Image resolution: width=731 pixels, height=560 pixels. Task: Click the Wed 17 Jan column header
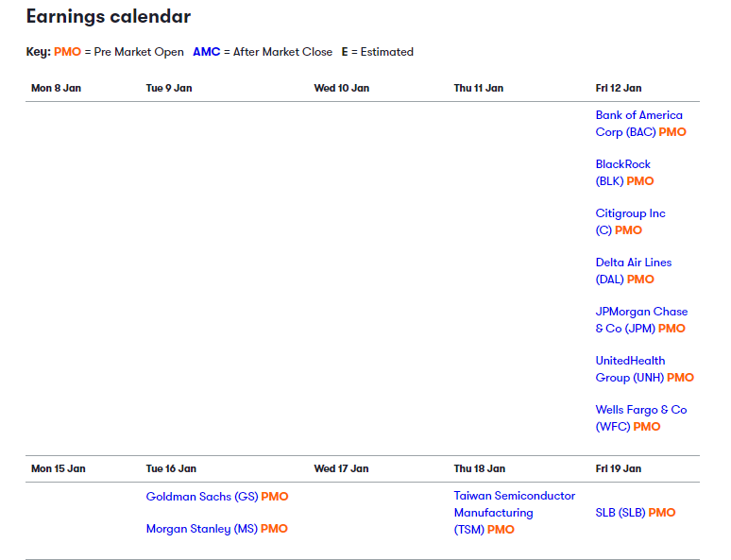point(341,468)
